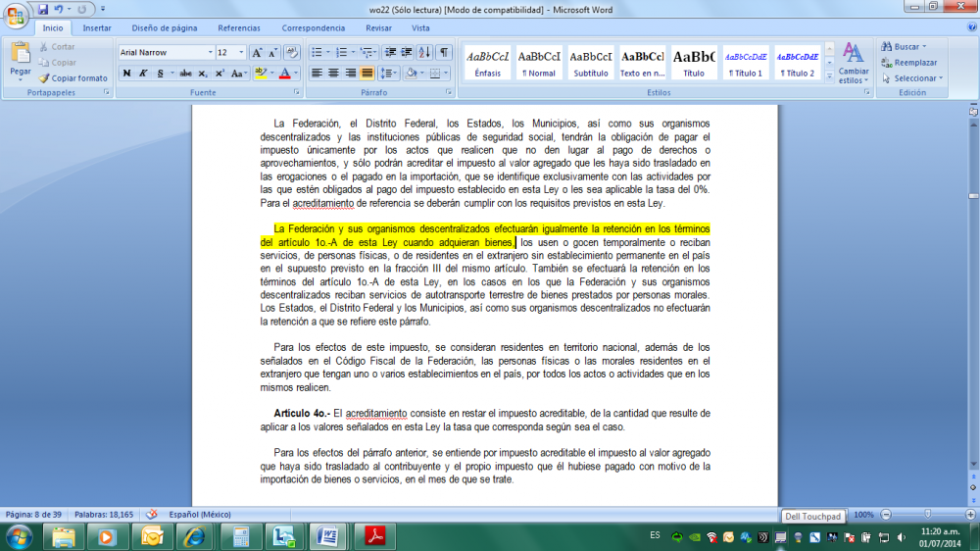Open Windows Start menu
This screenshot has height=551, width=980.
click(19, 537)
